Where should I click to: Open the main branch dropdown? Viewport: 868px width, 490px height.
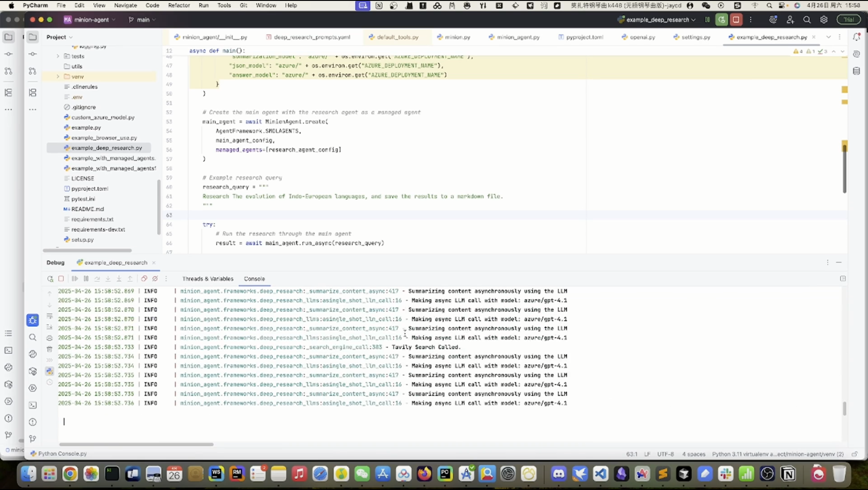click(142, 20)
